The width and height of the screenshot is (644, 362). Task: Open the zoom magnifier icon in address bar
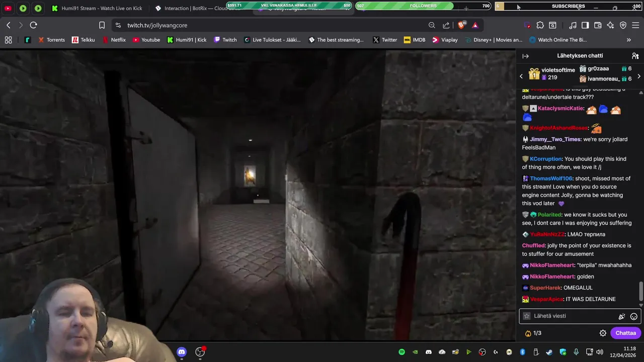[432, 25]
